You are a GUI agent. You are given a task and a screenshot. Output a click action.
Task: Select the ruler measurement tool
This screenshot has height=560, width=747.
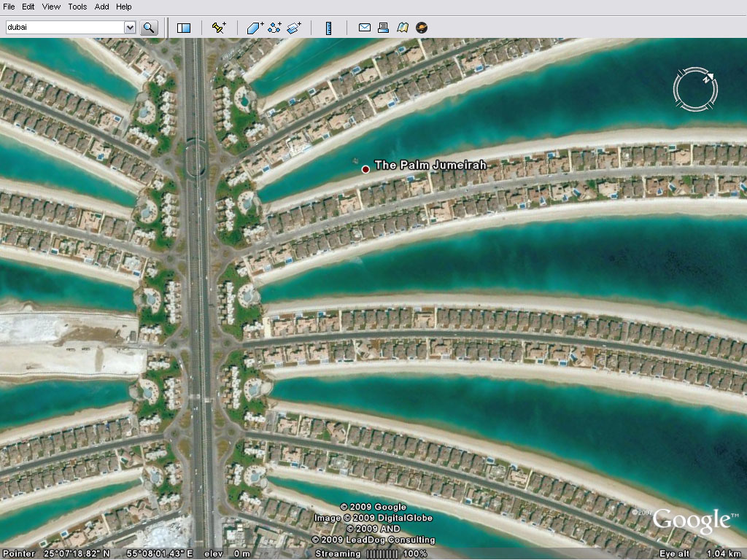click(328, 28)
